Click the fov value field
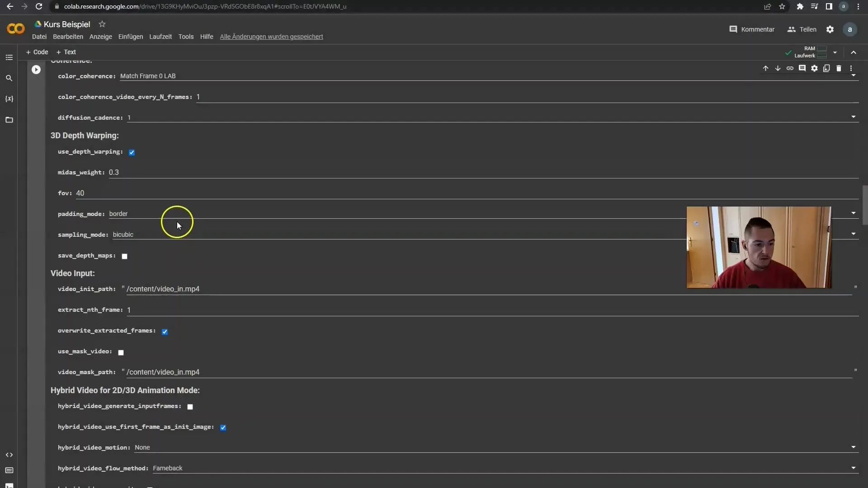 point(467,193)
